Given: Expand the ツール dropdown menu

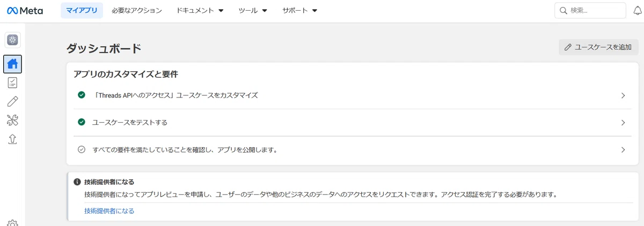Looking at the screenshot, I should point(253,11).
